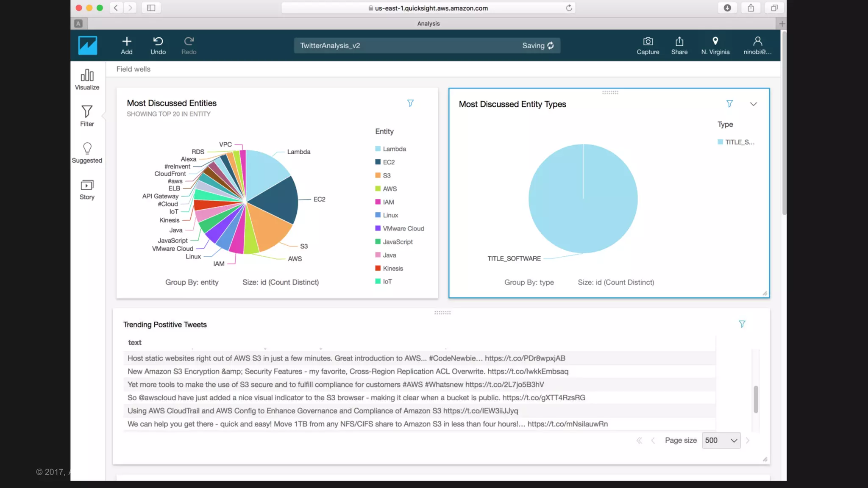Open the Story panel
This screenshot has height=488, width=868.
87,189
